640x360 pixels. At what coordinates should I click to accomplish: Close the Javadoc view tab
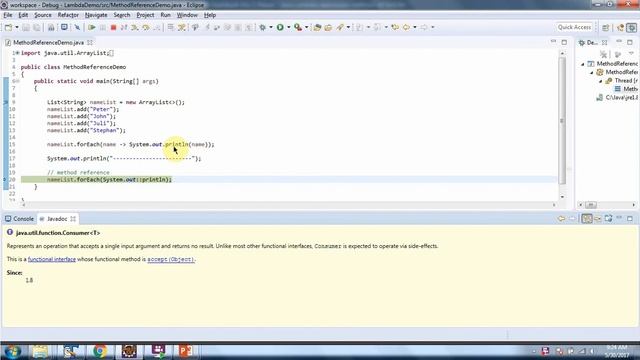[73, 219]
